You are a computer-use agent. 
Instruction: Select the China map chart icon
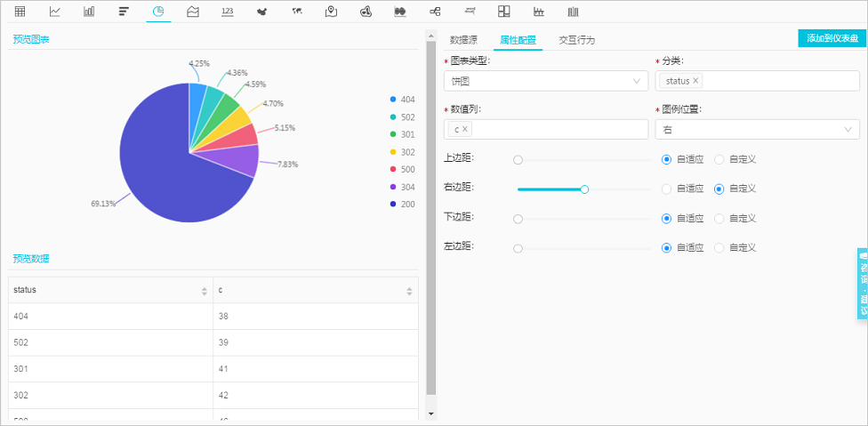(x=261, y=11)
